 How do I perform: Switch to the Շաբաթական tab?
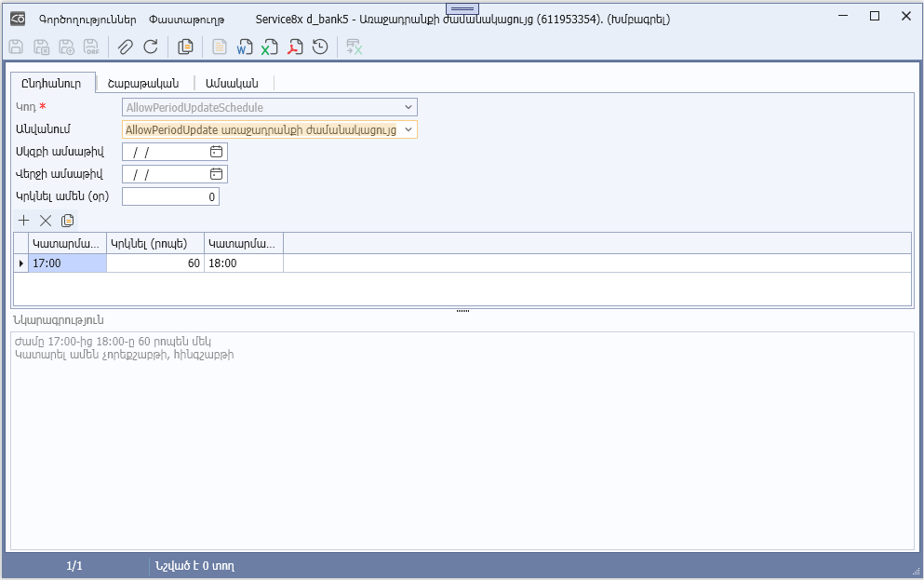point(143,83)
